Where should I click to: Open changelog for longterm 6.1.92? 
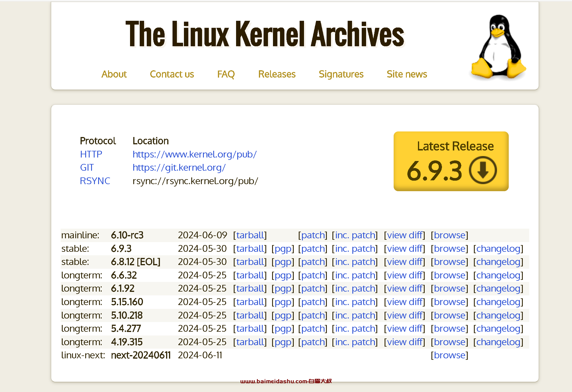498,288
